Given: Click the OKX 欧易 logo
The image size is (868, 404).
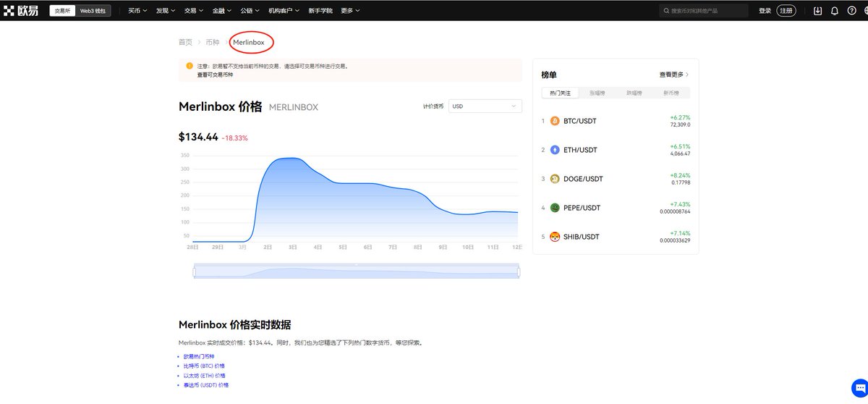Looking at the screenshot, I should (x=22, y=11).
